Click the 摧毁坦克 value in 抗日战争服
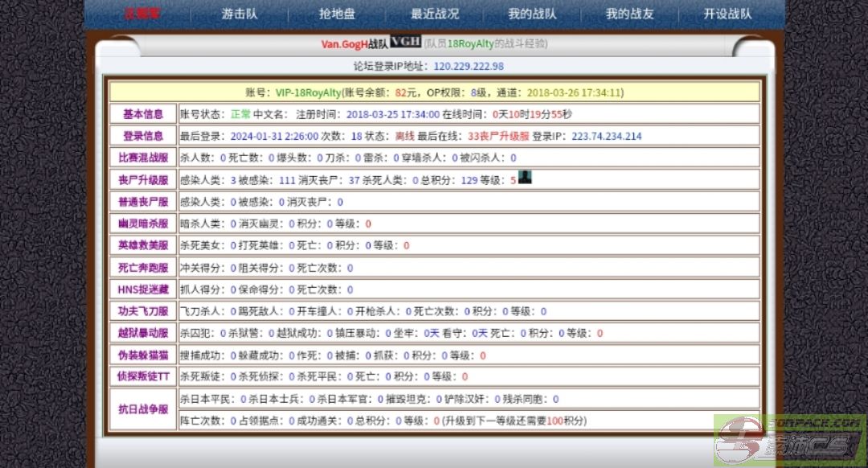Viewport: 868px width, 468px height. pos(439,399)
